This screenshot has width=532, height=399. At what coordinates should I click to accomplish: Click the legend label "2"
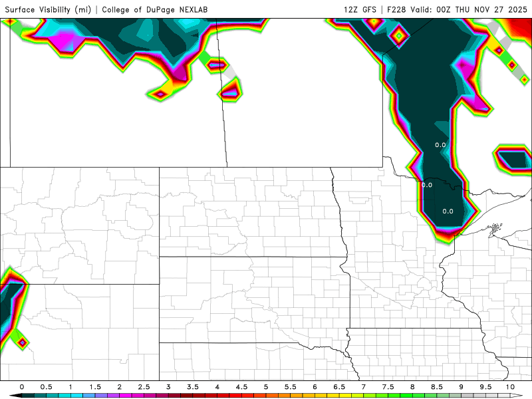point(120,387)
